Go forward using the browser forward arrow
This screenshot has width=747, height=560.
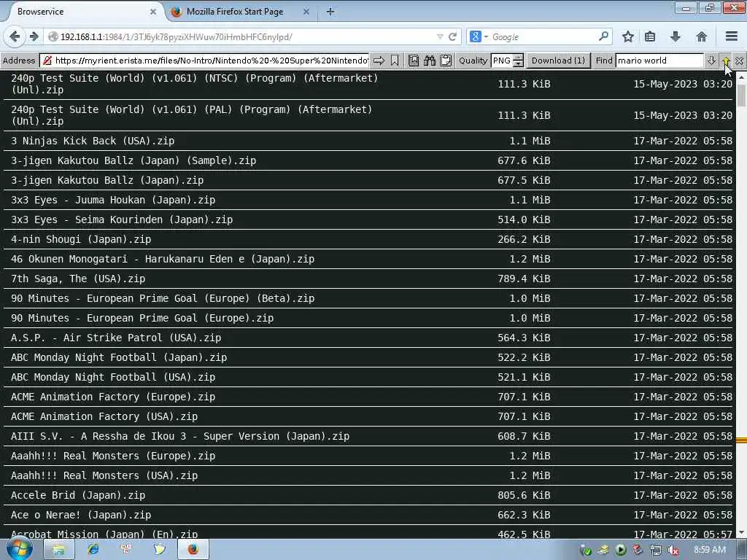34,36
